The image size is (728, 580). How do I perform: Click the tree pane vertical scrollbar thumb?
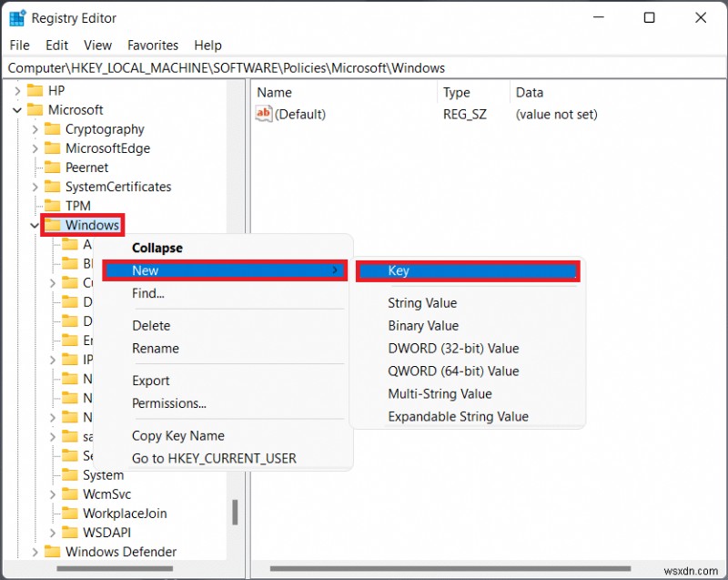coord(235,513)
